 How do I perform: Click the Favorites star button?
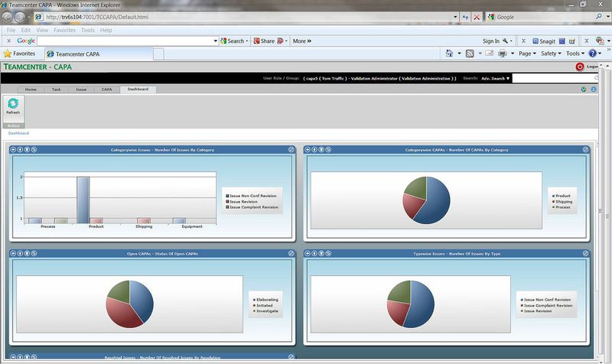coord(19,54)
